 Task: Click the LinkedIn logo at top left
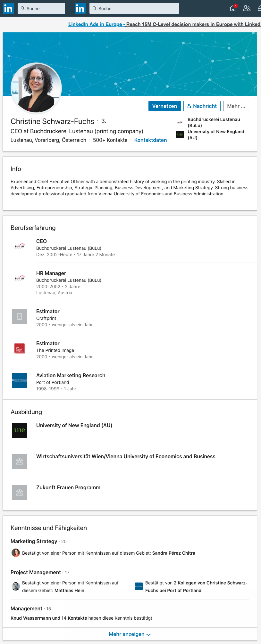coord(8,8)
